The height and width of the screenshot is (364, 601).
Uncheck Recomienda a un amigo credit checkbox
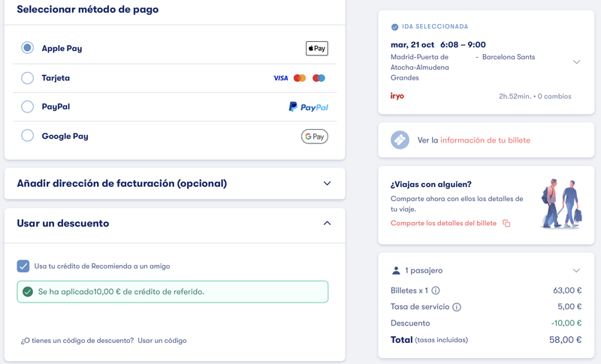coord(23,266)
